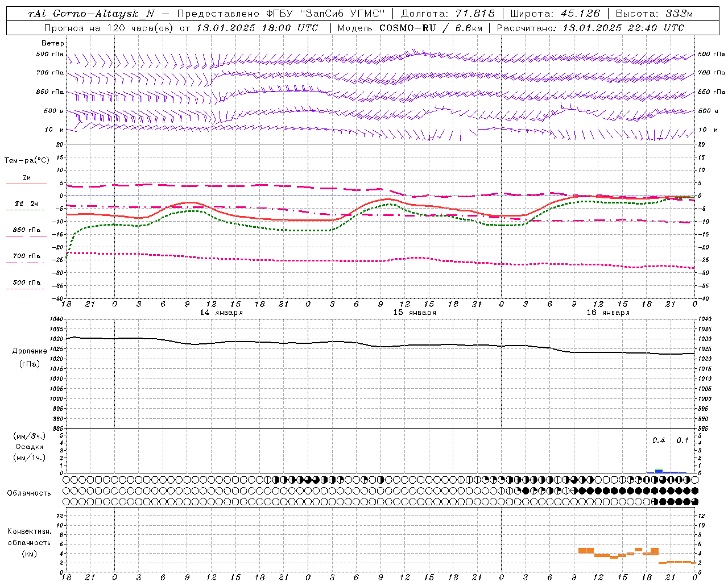This screenshot has width=728, height=582.
Task: Click the Прогноз на 120 часа(ов) text
Action: [x=109, y=27]
